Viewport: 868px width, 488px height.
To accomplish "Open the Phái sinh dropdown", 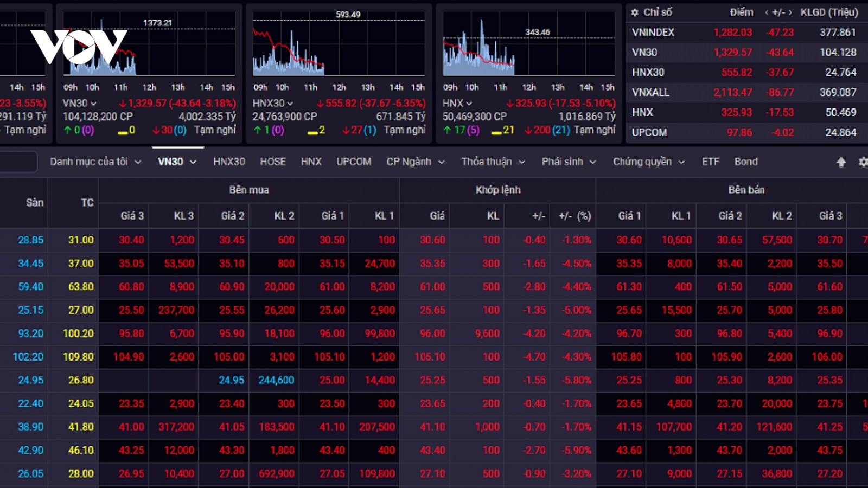I will click(x=569, y=162).
